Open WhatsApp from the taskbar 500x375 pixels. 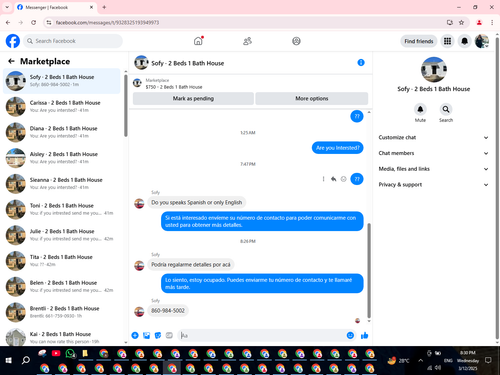point(70,353)
